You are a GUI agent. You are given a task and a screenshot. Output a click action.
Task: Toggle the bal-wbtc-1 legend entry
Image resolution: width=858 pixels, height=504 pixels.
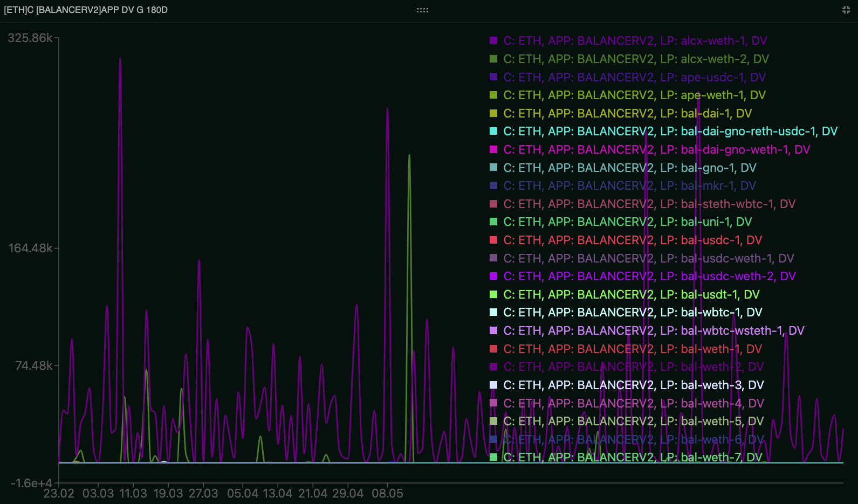632,313
